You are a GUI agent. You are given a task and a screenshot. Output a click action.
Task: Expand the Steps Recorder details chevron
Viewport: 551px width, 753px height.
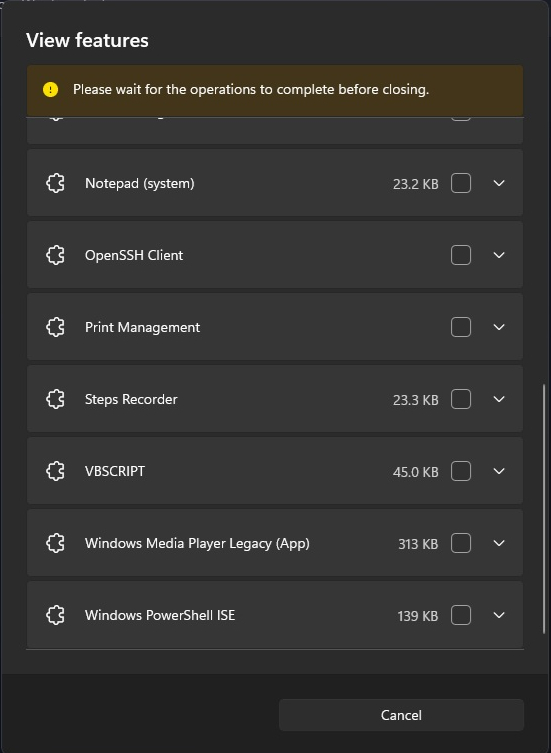(499, 399)
